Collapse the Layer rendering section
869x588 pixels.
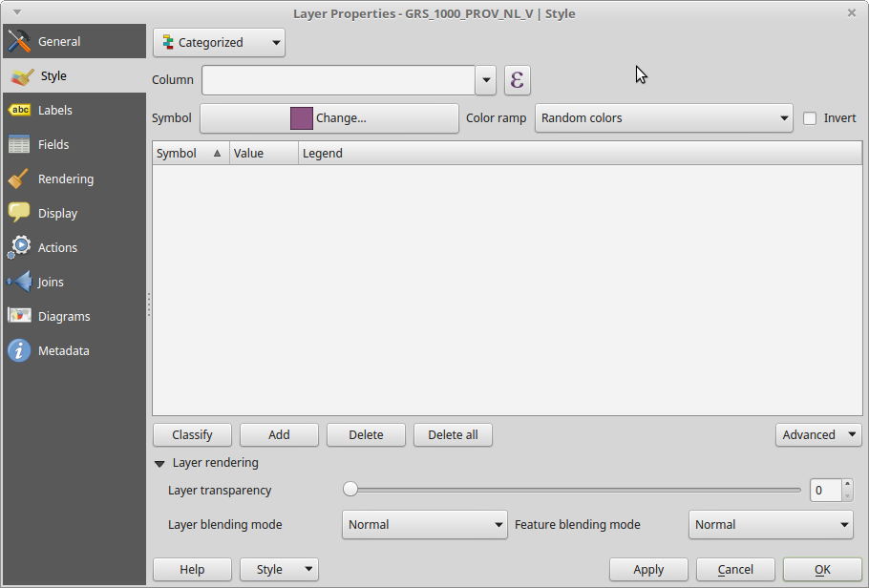(x=159, y=463)
